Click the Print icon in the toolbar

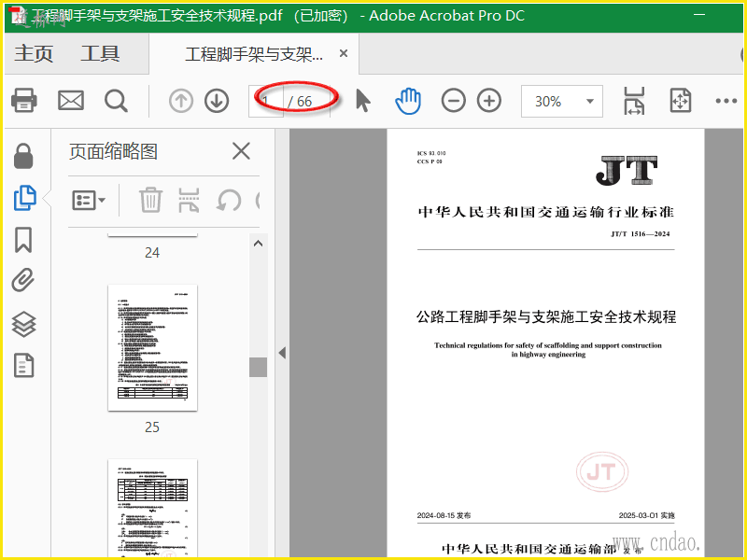24,101
